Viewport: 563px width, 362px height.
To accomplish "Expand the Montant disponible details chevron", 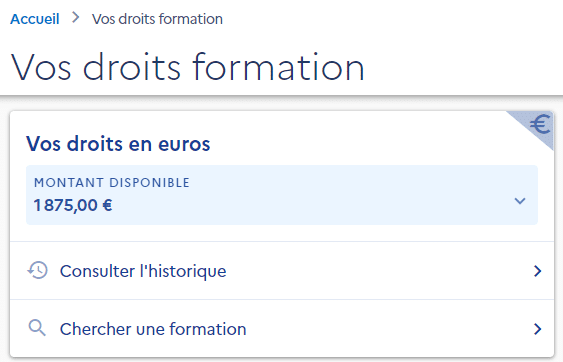I will [520, 201].
